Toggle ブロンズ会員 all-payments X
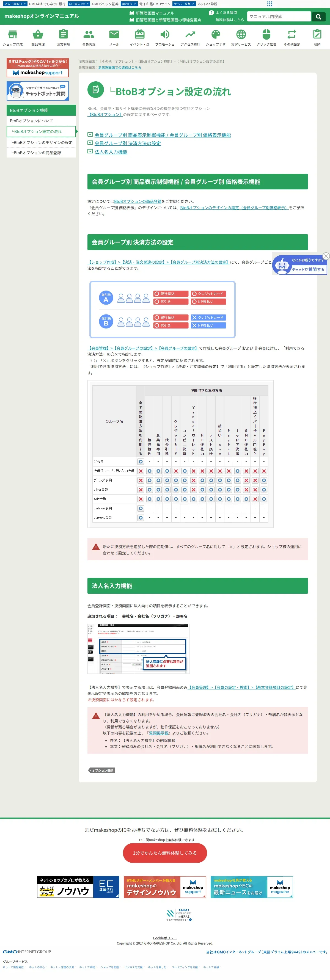The width and height of the screenshot is (330, 980). point(141,480)
